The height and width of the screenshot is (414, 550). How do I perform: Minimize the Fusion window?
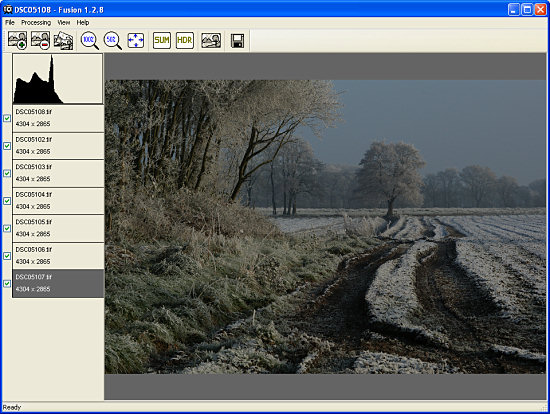(514, 9)
